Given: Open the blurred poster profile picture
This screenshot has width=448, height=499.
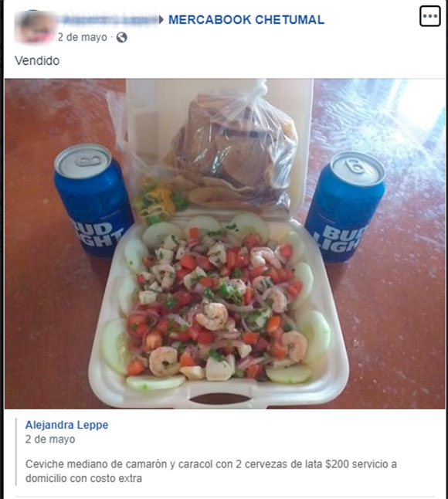Looking at the screenshot, I should [x=36, y=27].
